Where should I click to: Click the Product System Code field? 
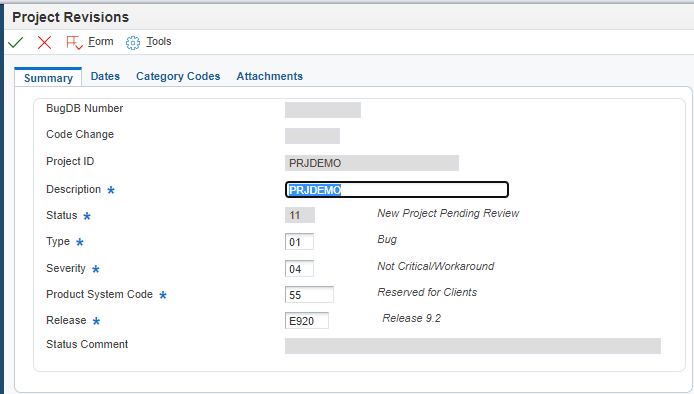click(x=309, y=295)
